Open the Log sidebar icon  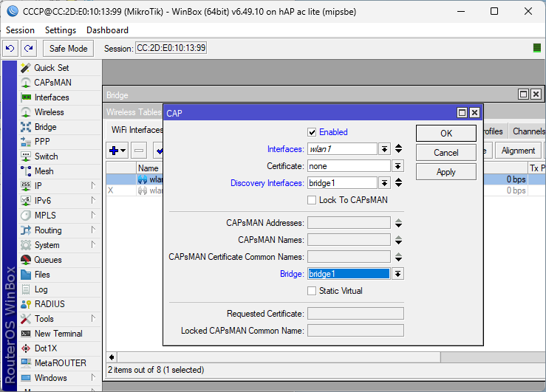[26, 289]
